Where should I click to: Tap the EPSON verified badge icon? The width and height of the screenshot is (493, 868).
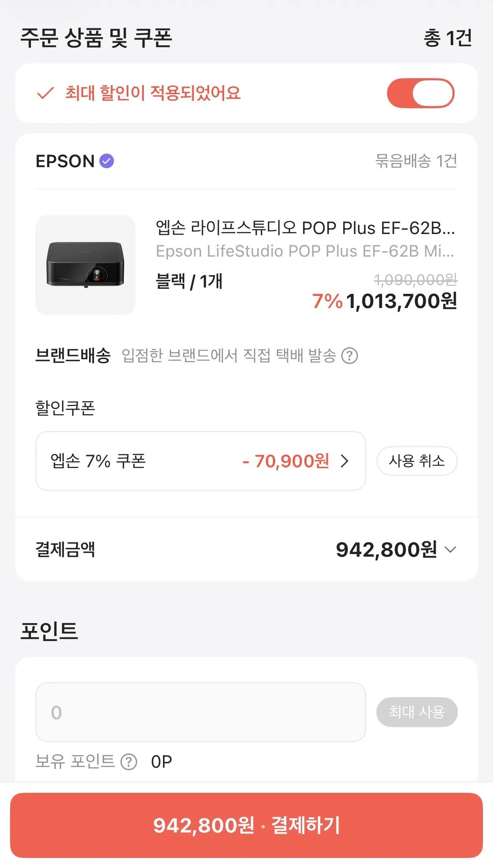tap(107, 161)
